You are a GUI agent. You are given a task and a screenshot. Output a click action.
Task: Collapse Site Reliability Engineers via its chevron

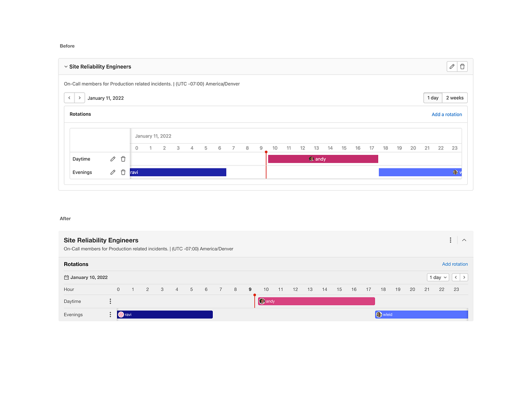(x=66, y=66)
